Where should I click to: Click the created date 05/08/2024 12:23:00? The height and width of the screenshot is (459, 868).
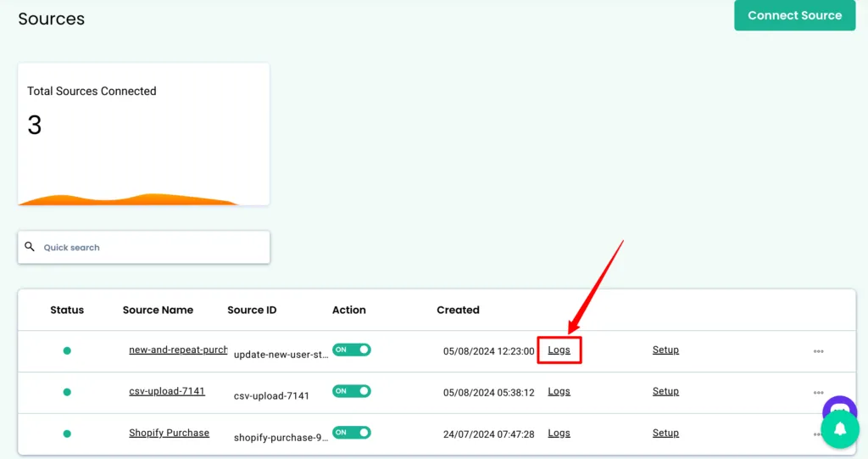point(489,351)
